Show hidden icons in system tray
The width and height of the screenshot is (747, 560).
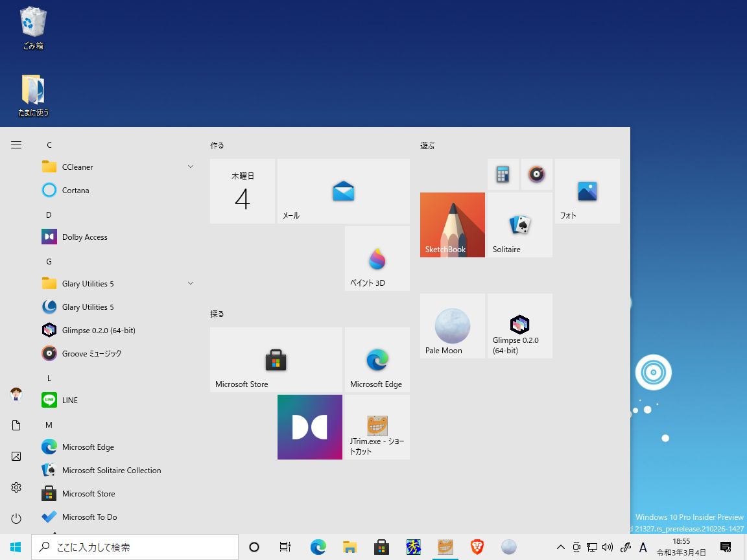(561, 547)
